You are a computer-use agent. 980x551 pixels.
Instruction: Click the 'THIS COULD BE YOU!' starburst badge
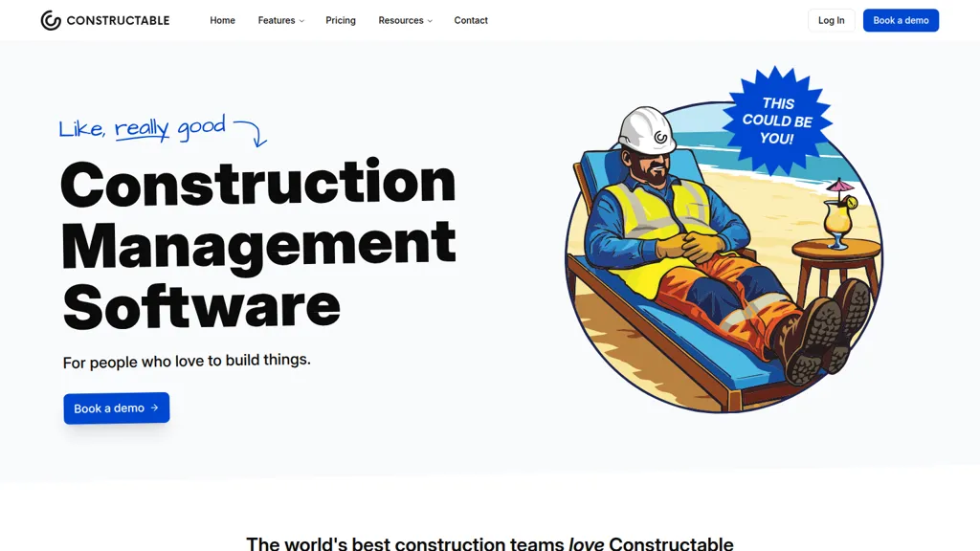(x=777, y=121)
